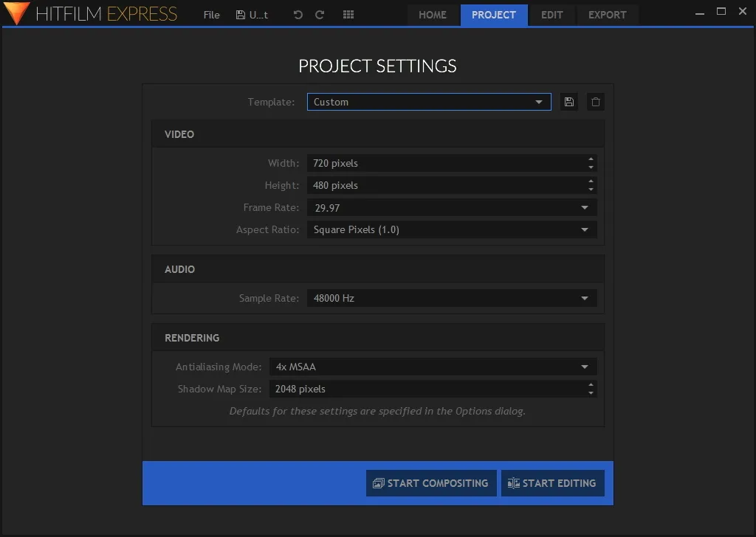
Task: Close the HitFilm Express window
Action: pos(743,11)
